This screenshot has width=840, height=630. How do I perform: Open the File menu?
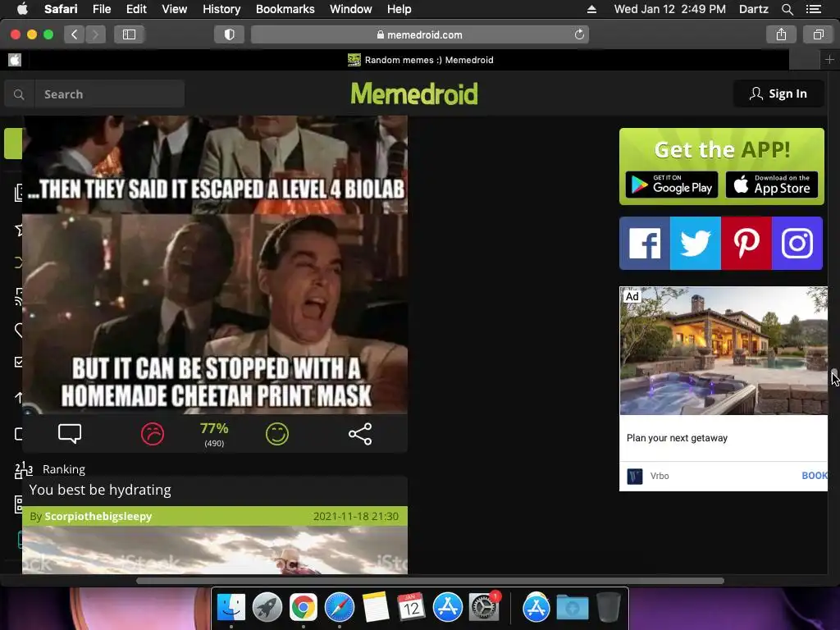coord(101,9)
